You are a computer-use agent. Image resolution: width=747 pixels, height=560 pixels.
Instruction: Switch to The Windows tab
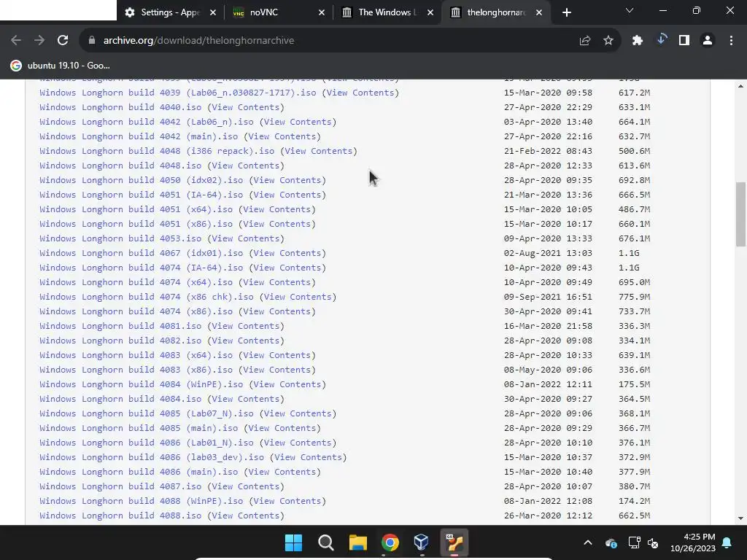tap(387, 12)
